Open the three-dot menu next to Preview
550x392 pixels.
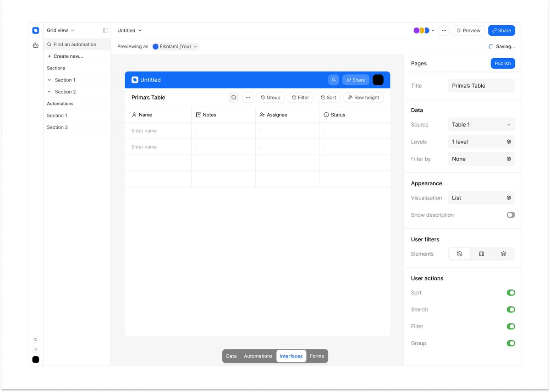(444, 31)
